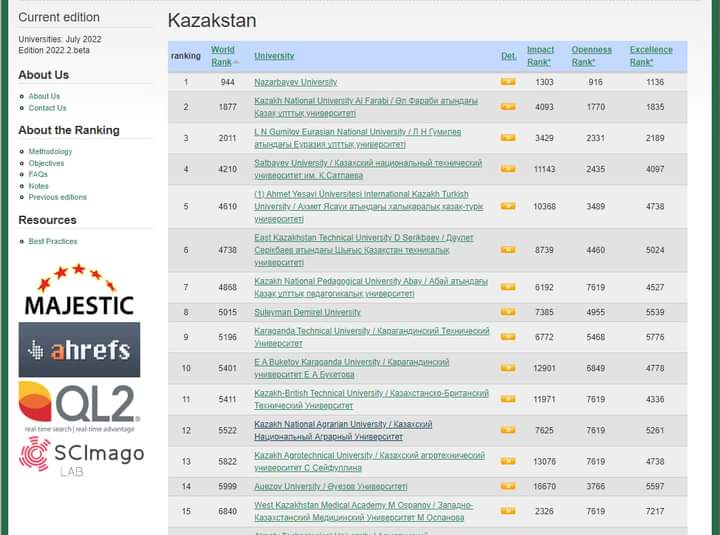This screenshot has height=535, width=720.
Task: Open Auezov University link
Action: point(331,486)
